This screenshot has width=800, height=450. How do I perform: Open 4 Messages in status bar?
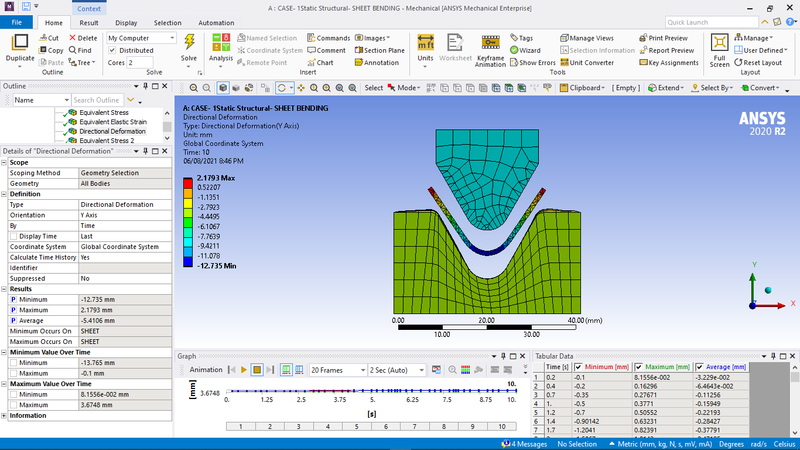pyautogui.click(x=524, y=444)
